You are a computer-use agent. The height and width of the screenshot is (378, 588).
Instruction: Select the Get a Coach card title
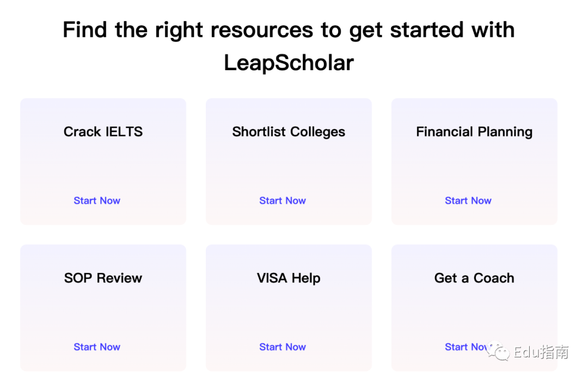474,278
